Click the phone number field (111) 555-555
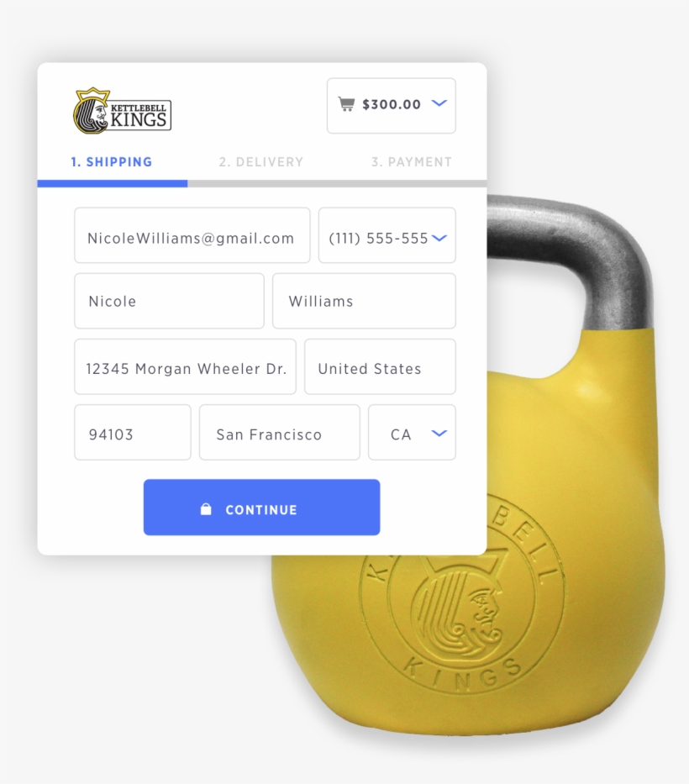This screenshot has width=689, height=784. click(x=387, y=235)
